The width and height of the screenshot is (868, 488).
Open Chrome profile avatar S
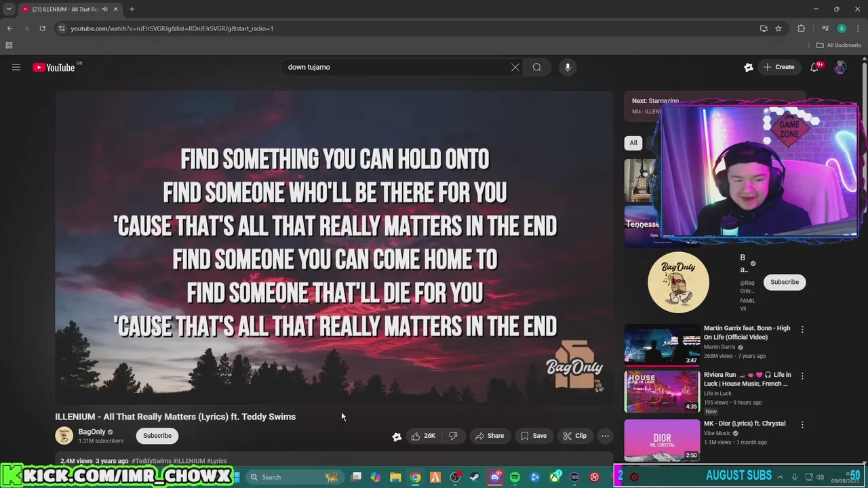[842, 28]
